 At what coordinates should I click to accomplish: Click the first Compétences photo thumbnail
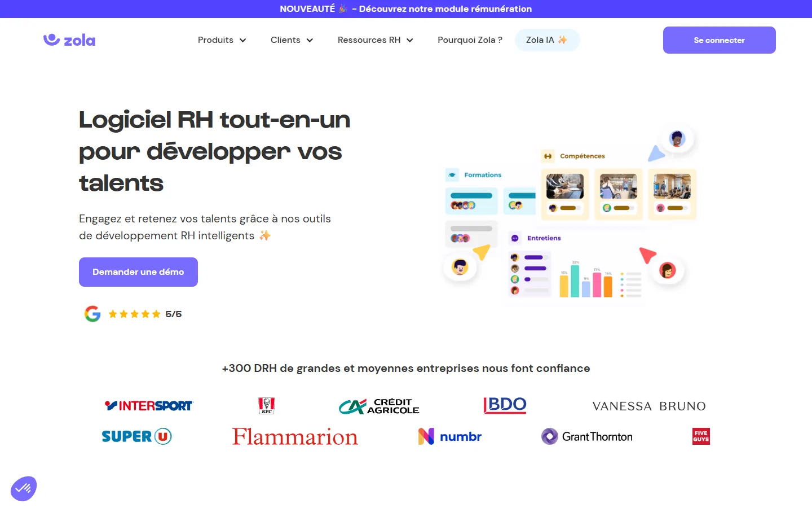pos(564,186)
